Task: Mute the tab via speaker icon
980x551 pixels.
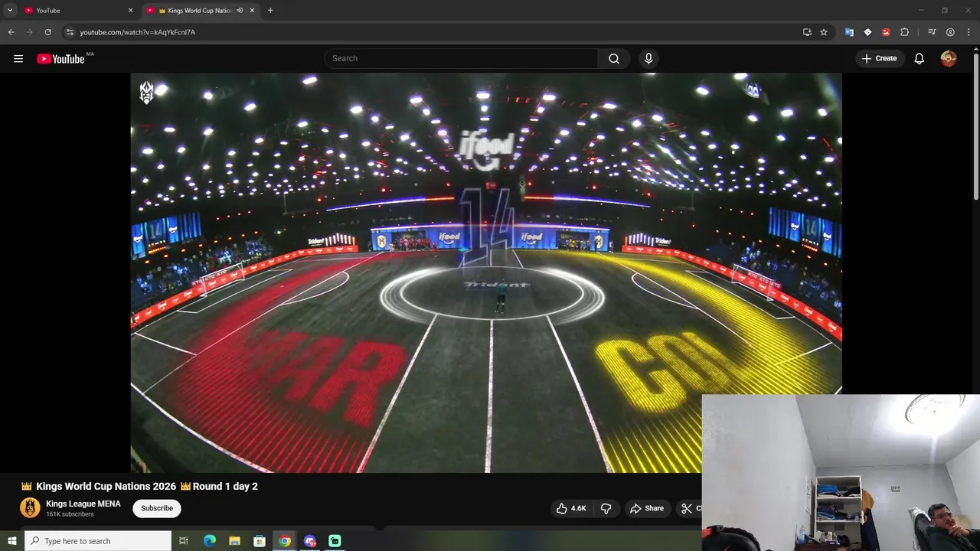Action: click(x=240, y=11)
